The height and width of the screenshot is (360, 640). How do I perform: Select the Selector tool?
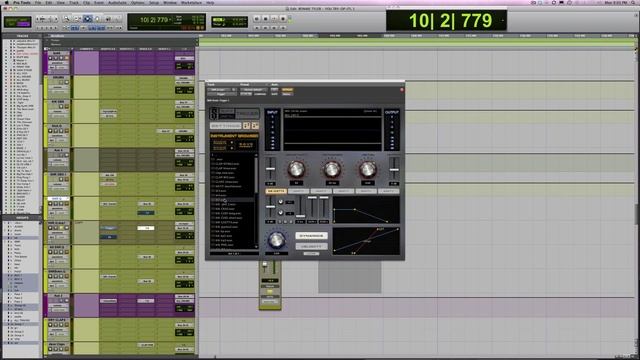pos(87,19)
